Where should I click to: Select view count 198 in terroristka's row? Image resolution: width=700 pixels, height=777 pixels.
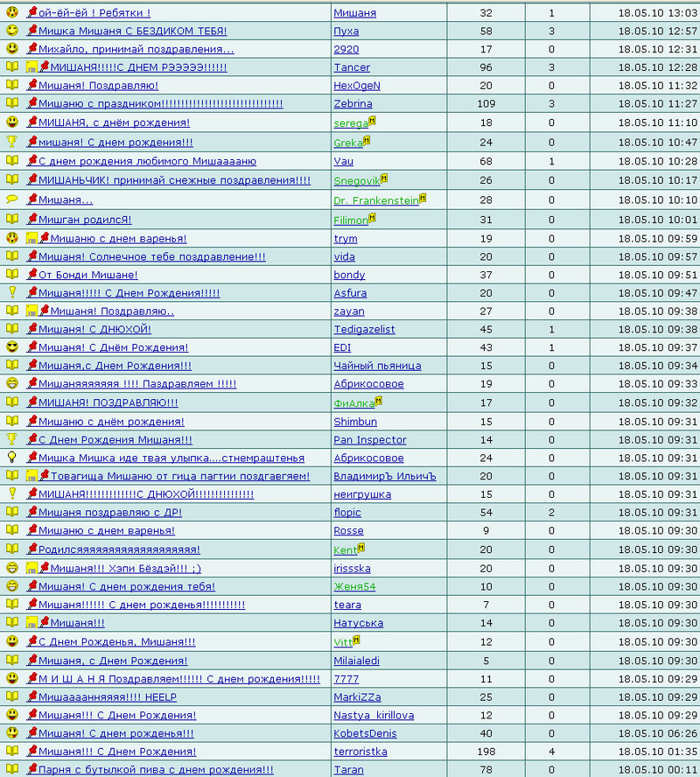coord(486,752)
